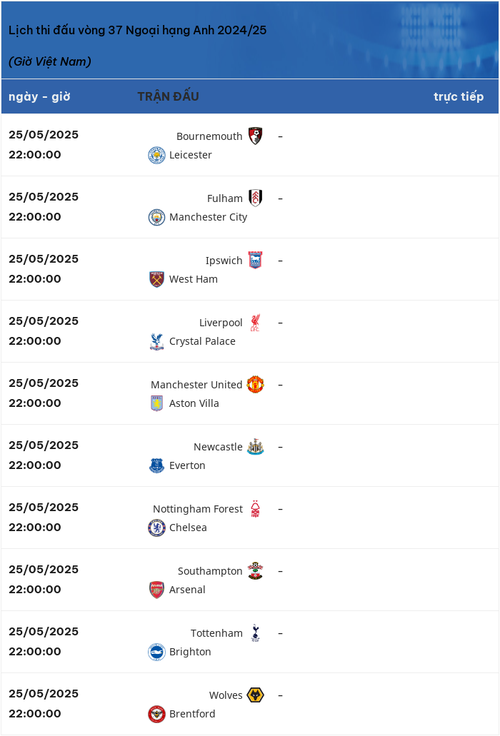Image resolution: width=500 pixels, height=736 pixels.
Task: Click the Liverpool club crest
Action: (255, 322)
